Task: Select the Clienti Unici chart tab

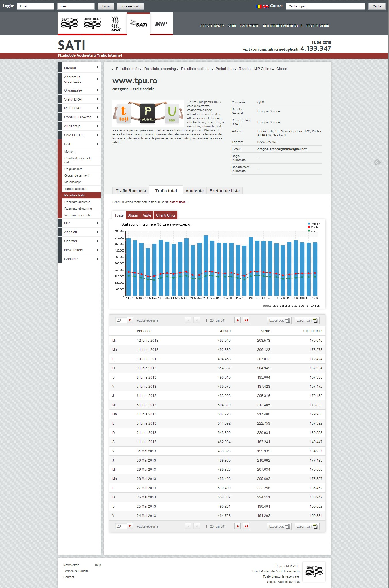Action: (x=165, y=215)
